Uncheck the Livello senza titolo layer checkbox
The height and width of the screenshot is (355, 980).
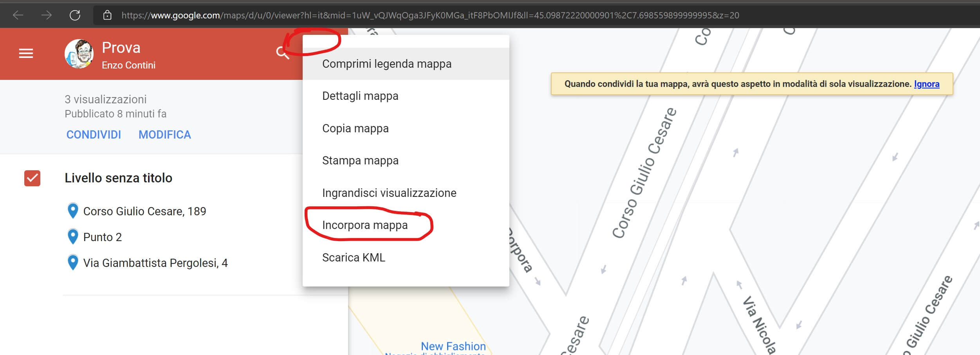click(x=32, y=178)
